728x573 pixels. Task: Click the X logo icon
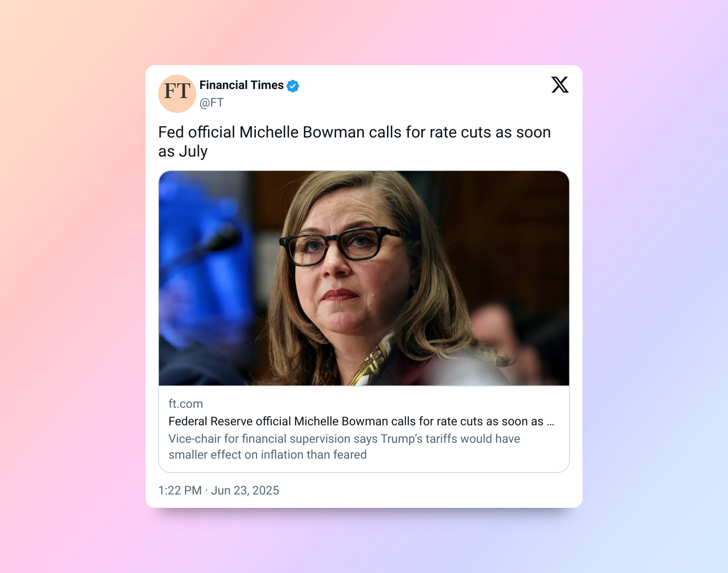tap(560, 85)
